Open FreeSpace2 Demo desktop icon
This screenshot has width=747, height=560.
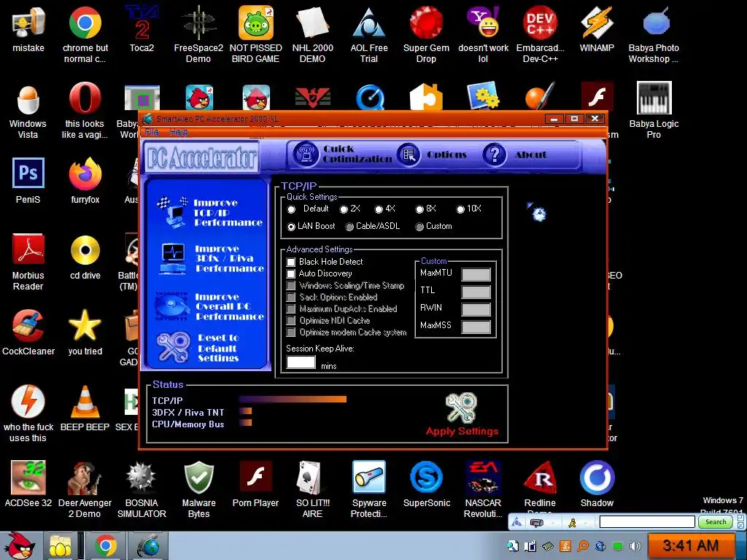pyautogui.click(x=198, y=34)
